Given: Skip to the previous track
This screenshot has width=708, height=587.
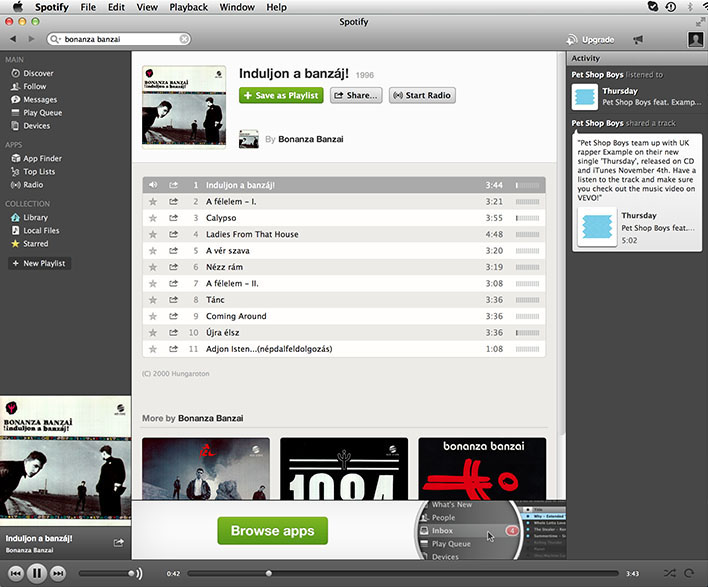Looking at the screenshot, I should pos(15,573).
